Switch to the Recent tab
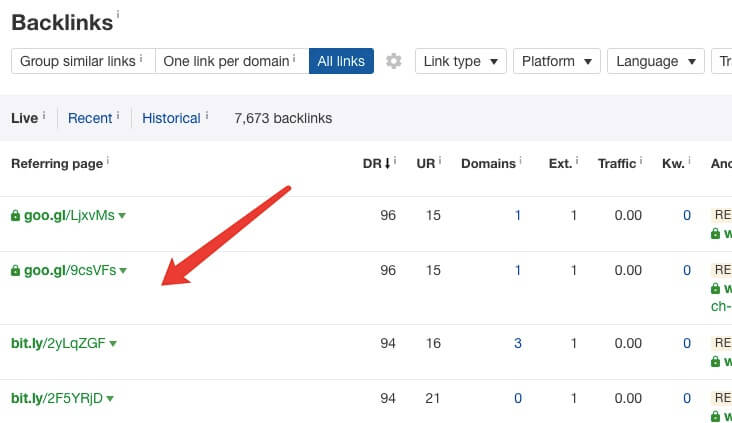 [x=90, y=118]
